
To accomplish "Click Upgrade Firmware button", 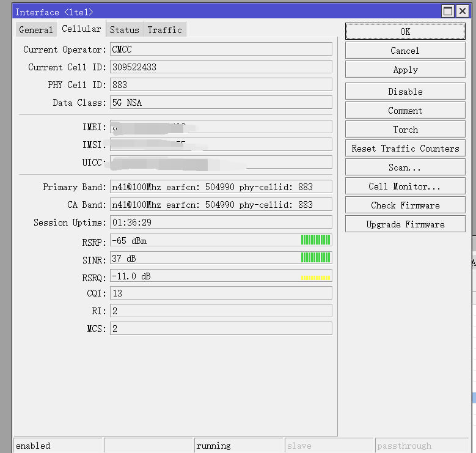I will coord(405,224).
